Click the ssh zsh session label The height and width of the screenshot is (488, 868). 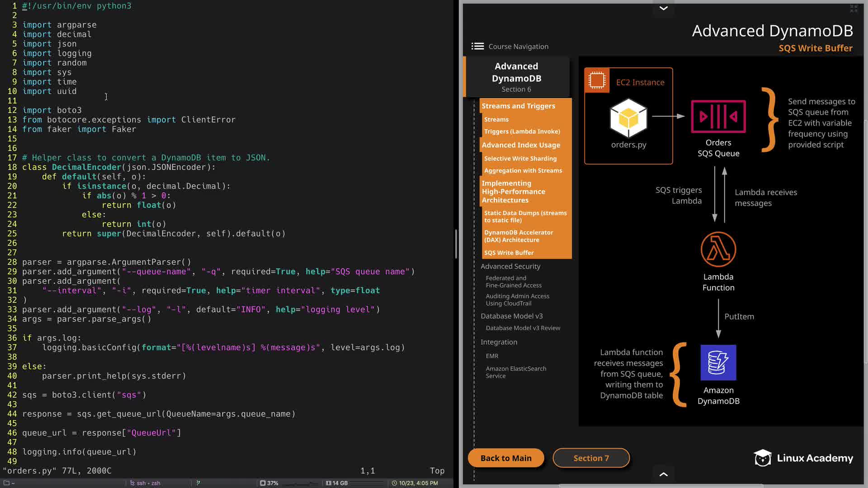pyautogui.click(x=146, y=483)
